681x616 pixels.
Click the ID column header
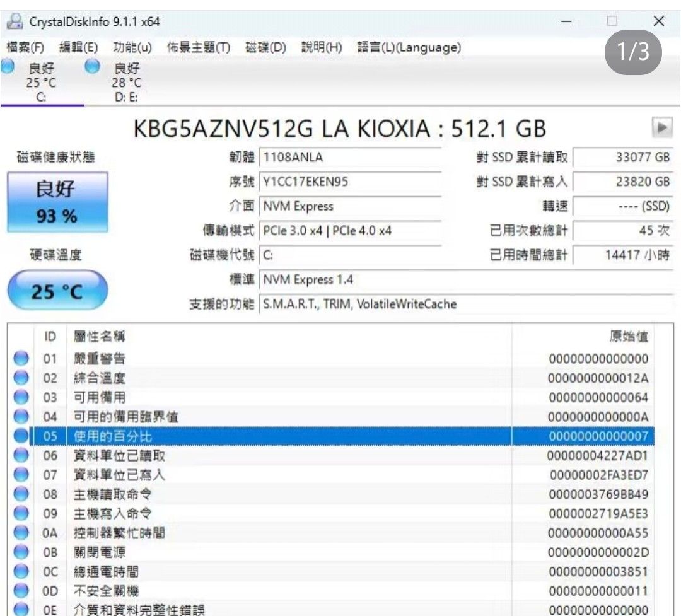[50, 336]
